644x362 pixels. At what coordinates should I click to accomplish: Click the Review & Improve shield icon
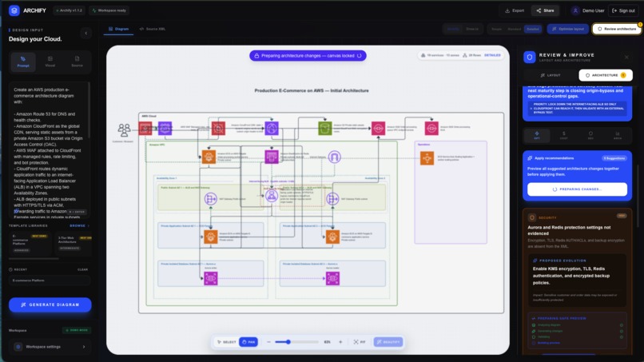530,57
